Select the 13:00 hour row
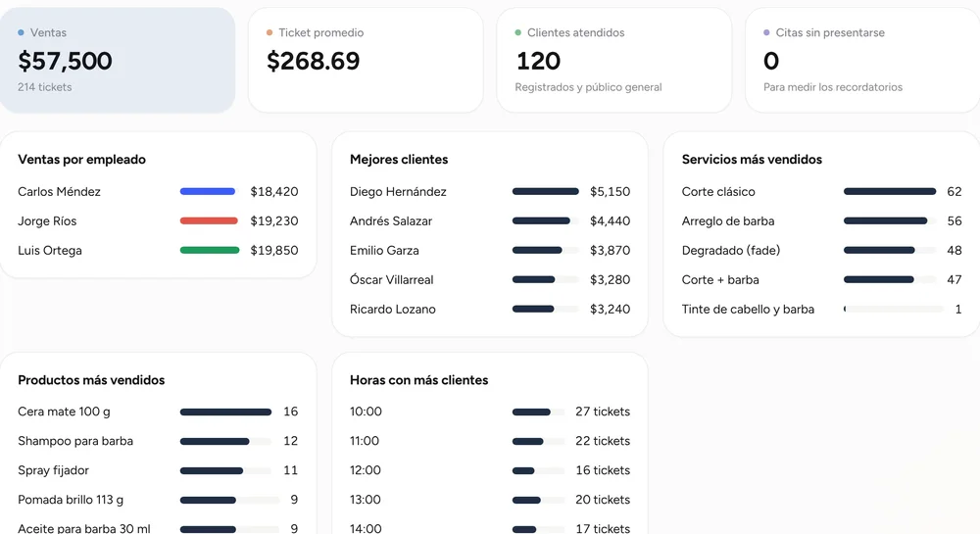The height and width of the screenshot is (534, 980). point(490,500)
